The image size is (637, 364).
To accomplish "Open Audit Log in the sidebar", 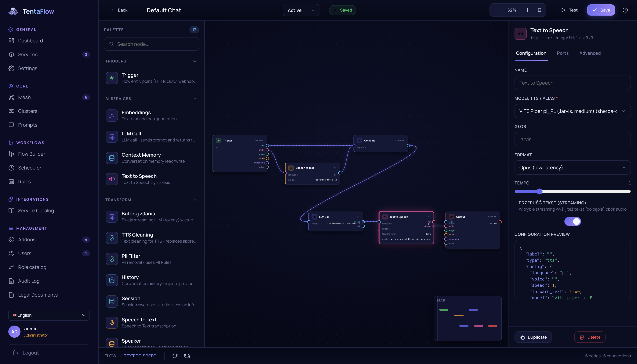I will (49, 281).
